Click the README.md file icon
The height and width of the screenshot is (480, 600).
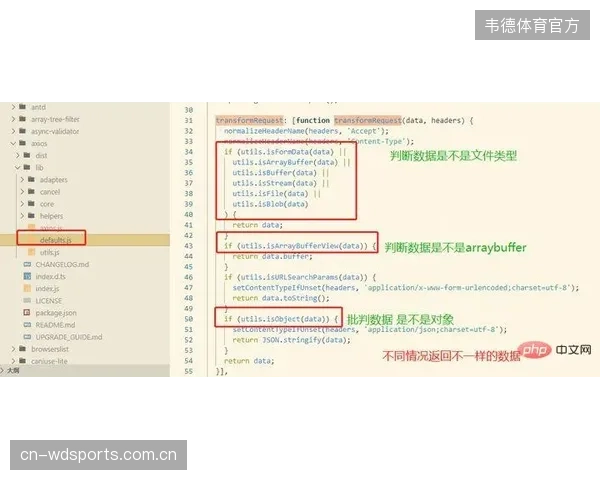pos(27,325)
